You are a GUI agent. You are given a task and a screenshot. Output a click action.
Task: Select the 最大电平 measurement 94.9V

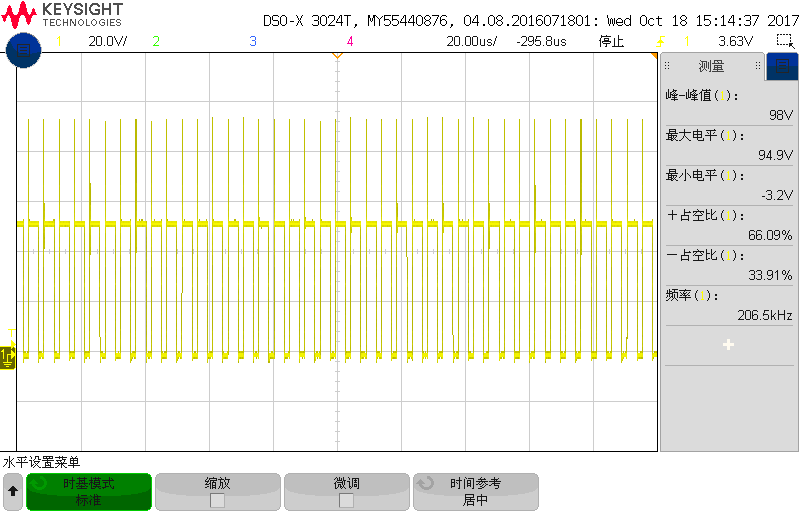coord(729,145)
